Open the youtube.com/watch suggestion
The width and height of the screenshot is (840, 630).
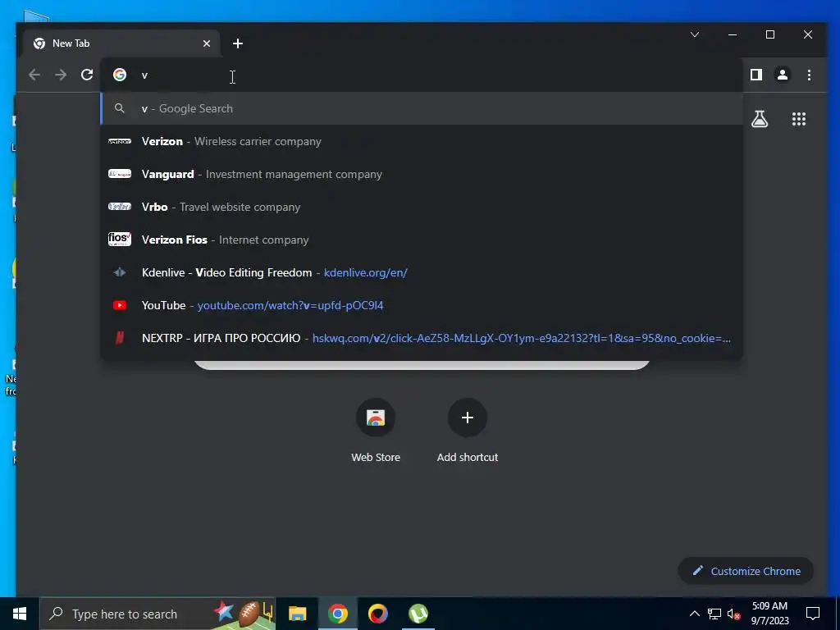tap(422, 305)
